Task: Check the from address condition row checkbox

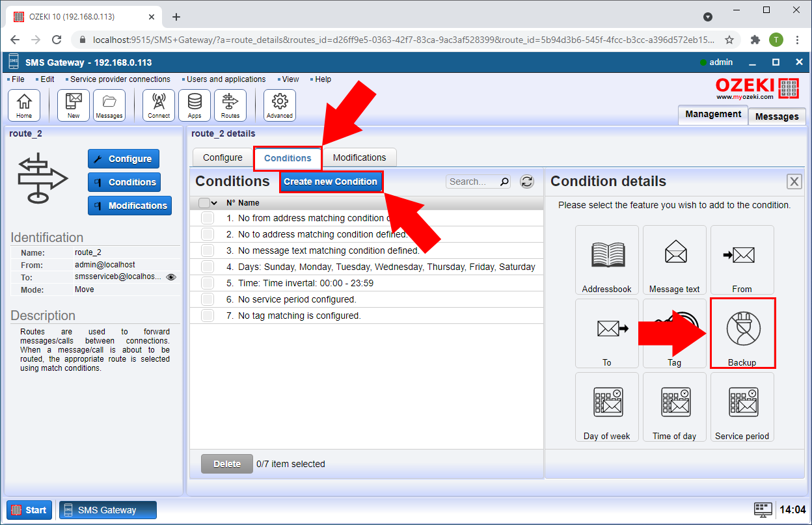Action: (x=208, y=218)
